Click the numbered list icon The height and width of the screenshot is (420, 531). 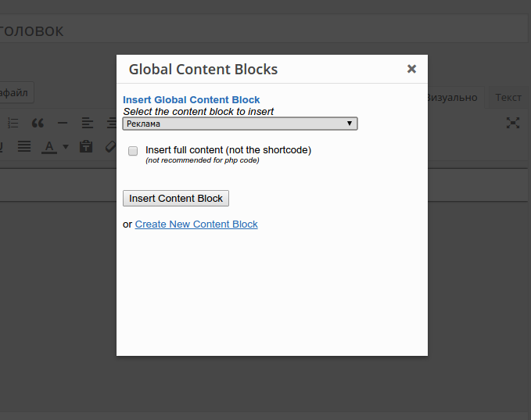click(13, 123)
